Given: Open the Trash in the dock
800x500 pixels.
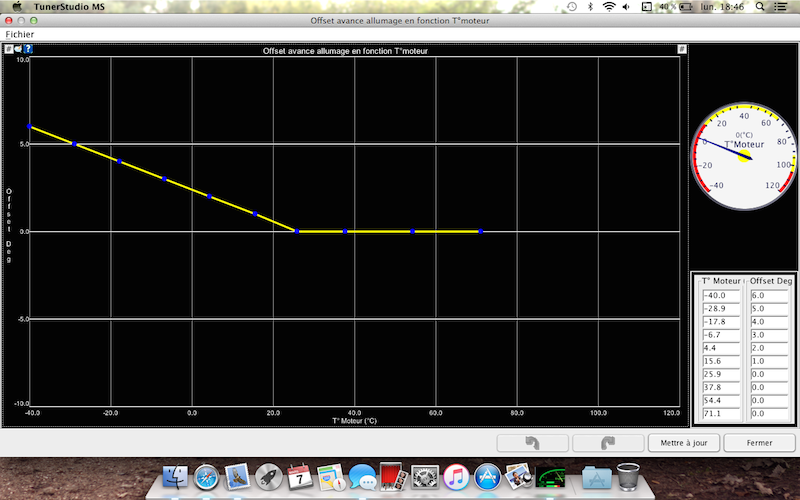Looking at the screenshot, I should [628, 477].
